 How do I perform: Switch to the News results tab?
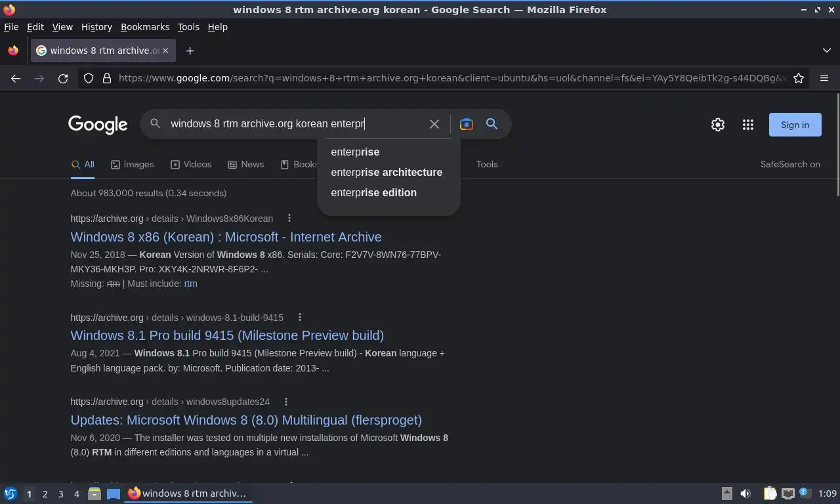245,164
